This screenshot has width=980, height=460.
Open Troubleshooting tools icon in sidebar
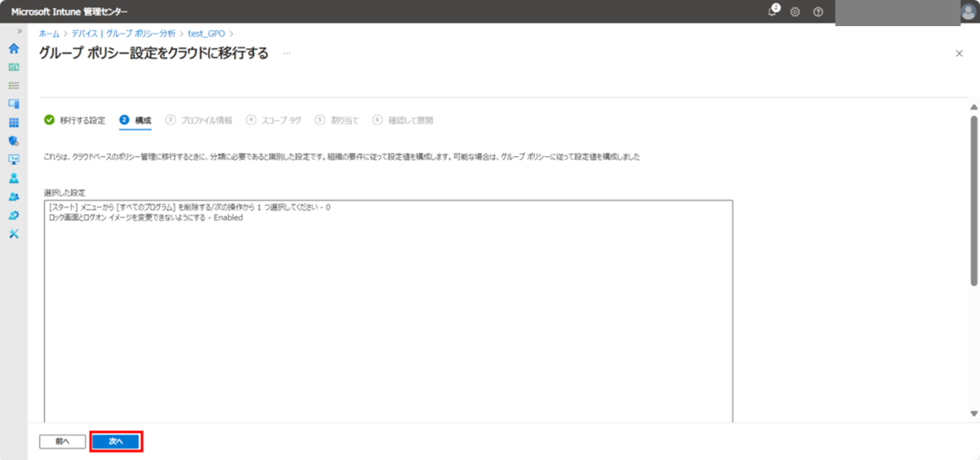(13, 234)
